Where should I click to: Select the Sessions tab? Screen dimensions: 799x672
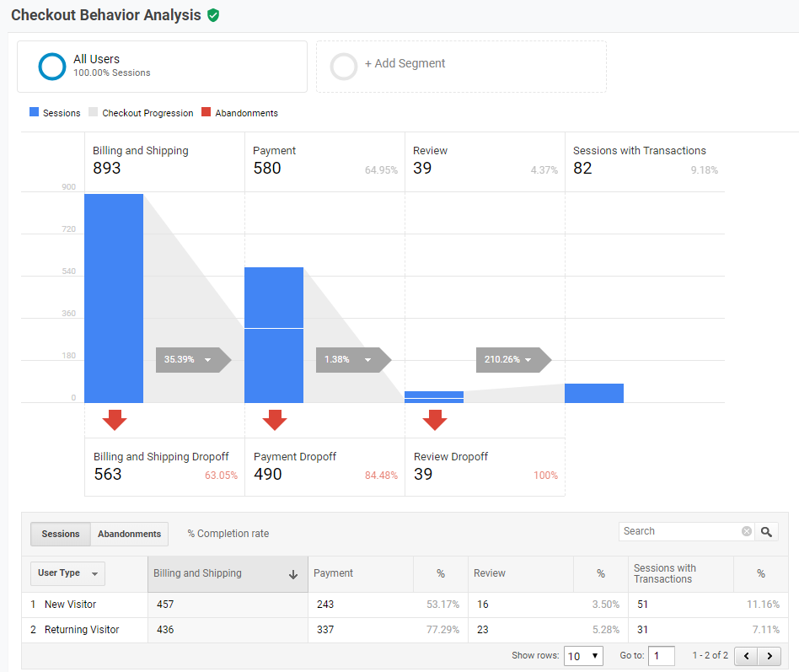point(61,534)
